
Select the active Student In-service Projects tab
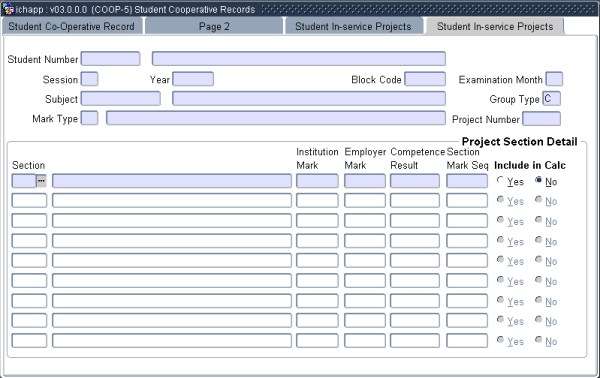(495, 26)
